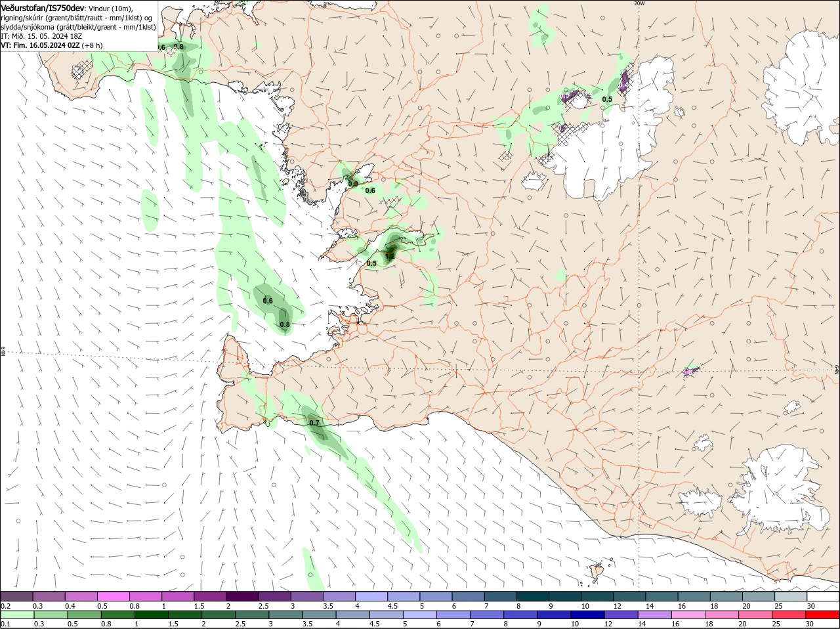Click the 0.7 precipitation value near the south coast
Image resolution: width=840 pixels, height=629 pixels.
pos(314,423)
